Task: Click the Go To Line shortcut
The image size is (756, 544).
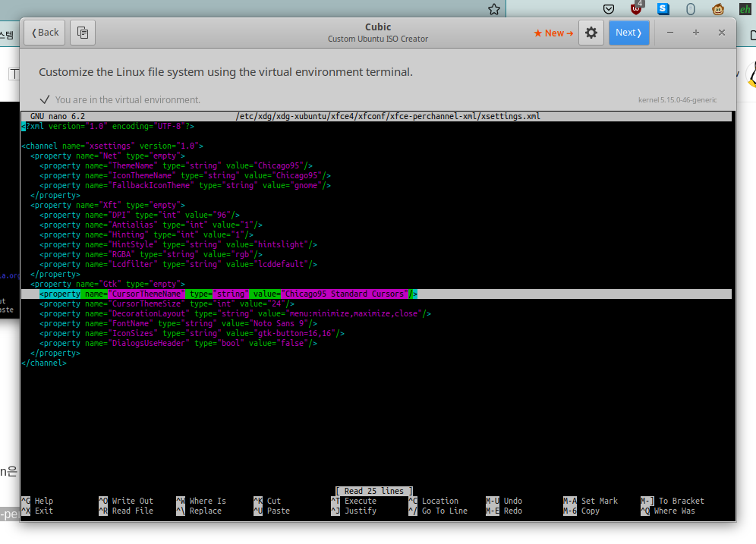Action: coord(438,511)
